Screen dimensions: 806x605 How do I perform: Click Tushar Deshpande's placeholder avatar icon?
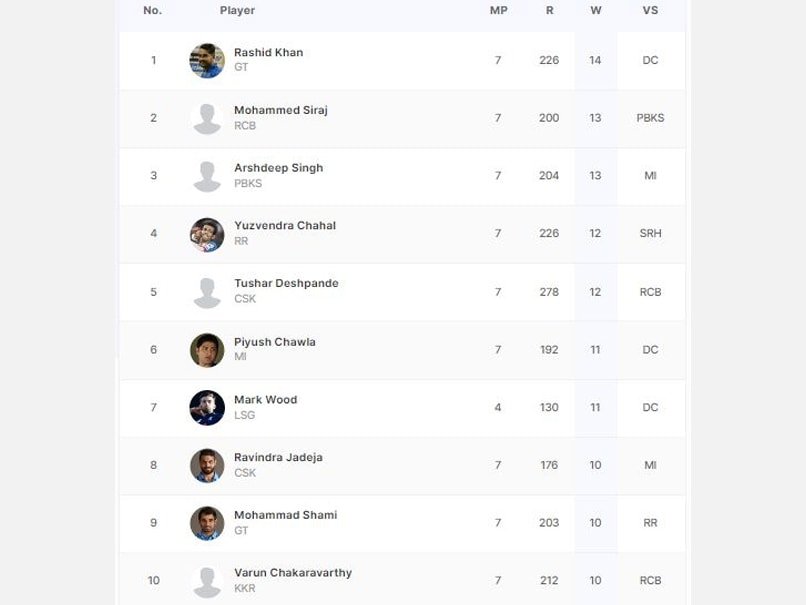coord(207,292)
